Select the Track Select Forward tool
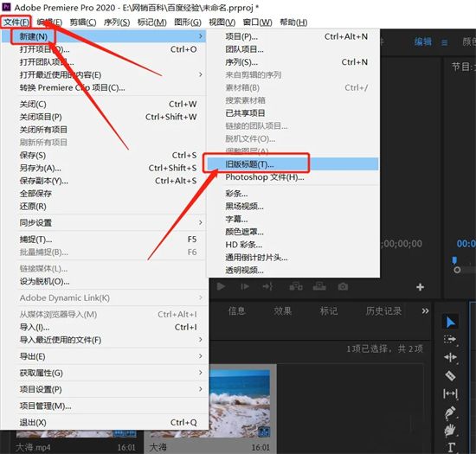The width and height of the screenshot is (476, 454). click(451, 340)
